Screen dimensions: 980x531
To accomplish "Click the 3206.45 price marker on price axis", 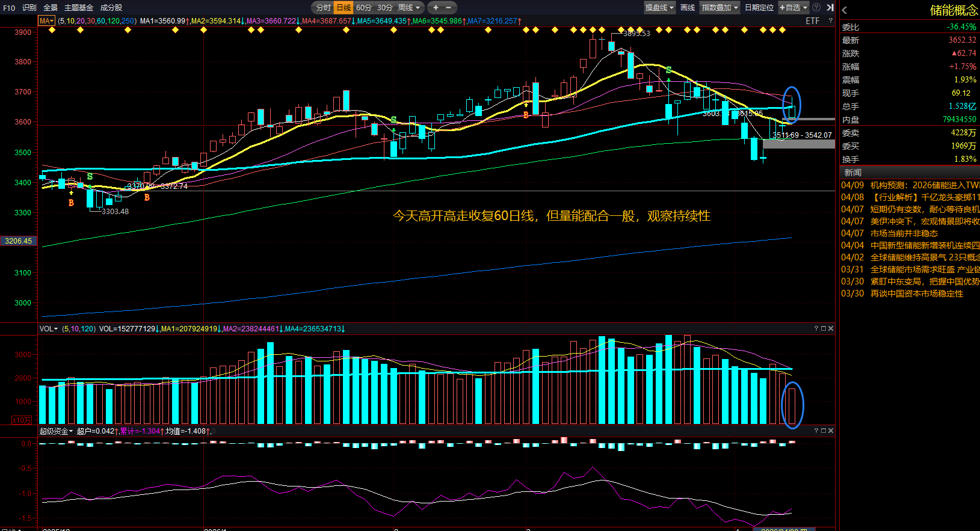I will tap(18, 241).
